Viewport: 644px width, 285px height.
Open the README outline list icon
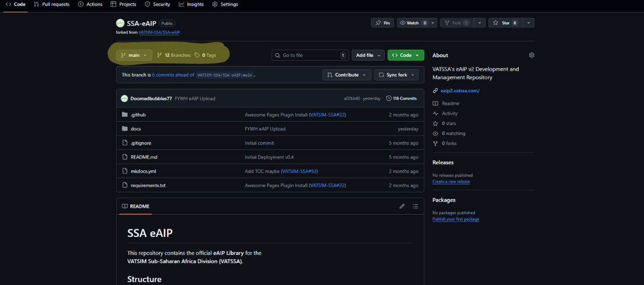[415, 206]
